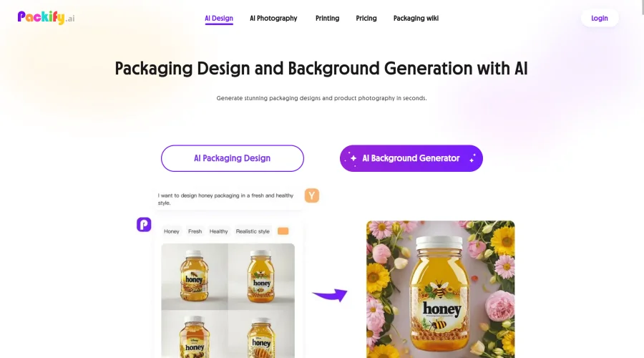Open the AI Design nav tab
Screen dimensions: 644x358
coord(219,18)
